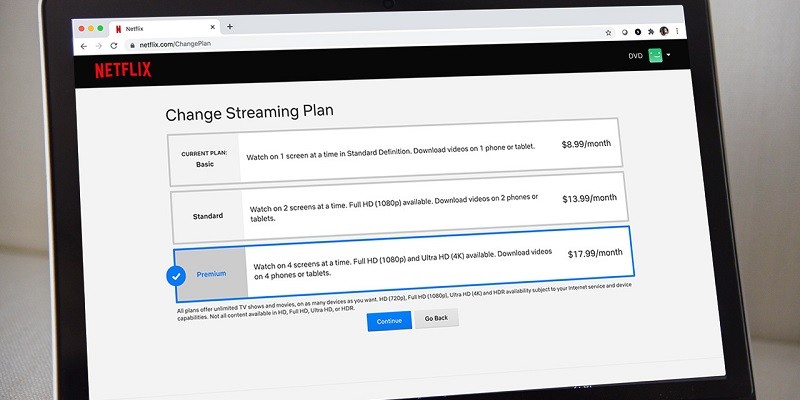The height and width of the screenshot is (400, 800).
Task: Reload the Netflix page
Action: (x=113, y=46)
